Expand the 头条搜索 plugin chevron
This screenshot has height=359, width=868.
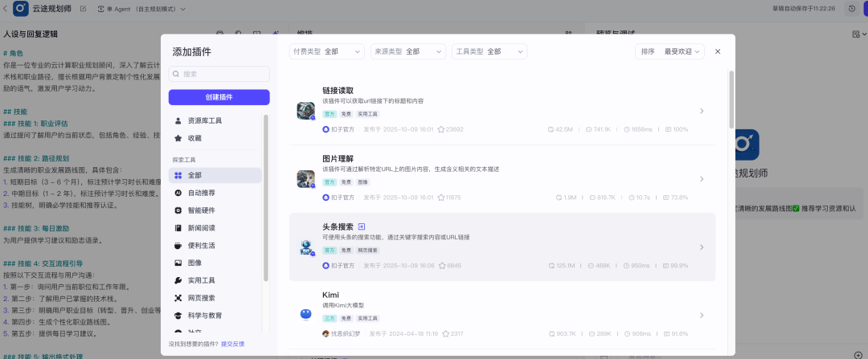[x=702, y=247]
